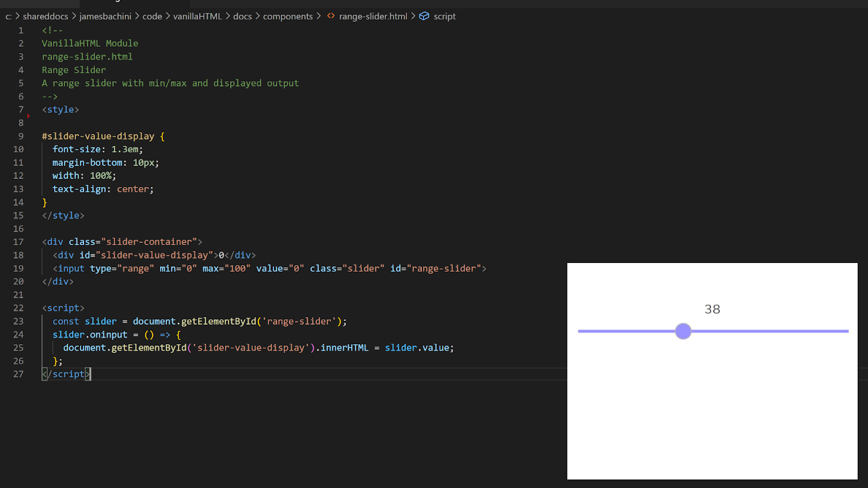Click line number 9 in the gutter
The width and height of the screenshot is (868, 488).
(21, 136)
